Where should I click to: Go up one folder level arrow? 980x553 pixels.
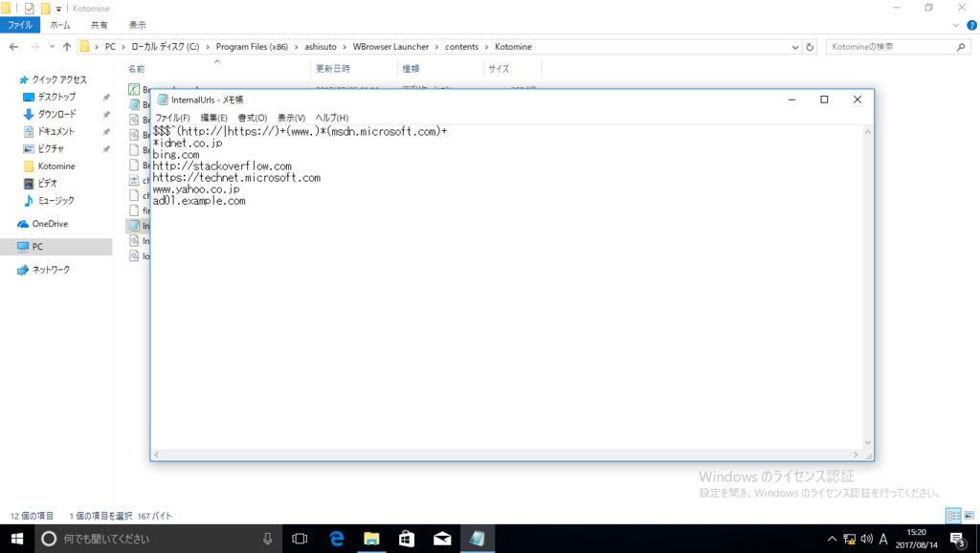67,47
